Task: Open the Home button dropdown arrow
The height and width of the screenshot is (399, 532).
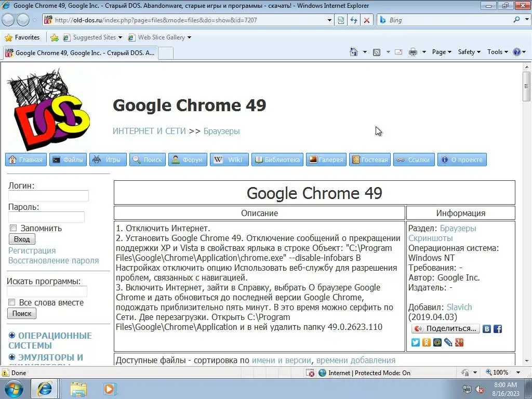Action: (365, 52)
